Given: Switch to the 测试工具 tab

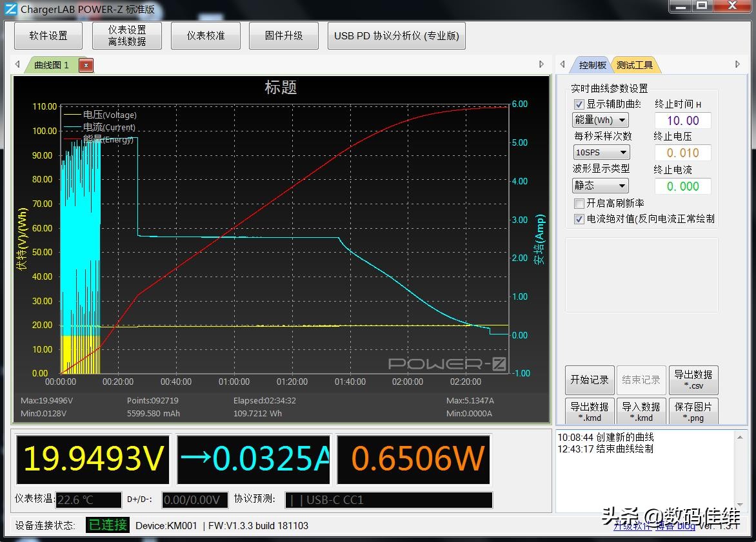Looking at the screenshot, I should [x=635, y=64].
